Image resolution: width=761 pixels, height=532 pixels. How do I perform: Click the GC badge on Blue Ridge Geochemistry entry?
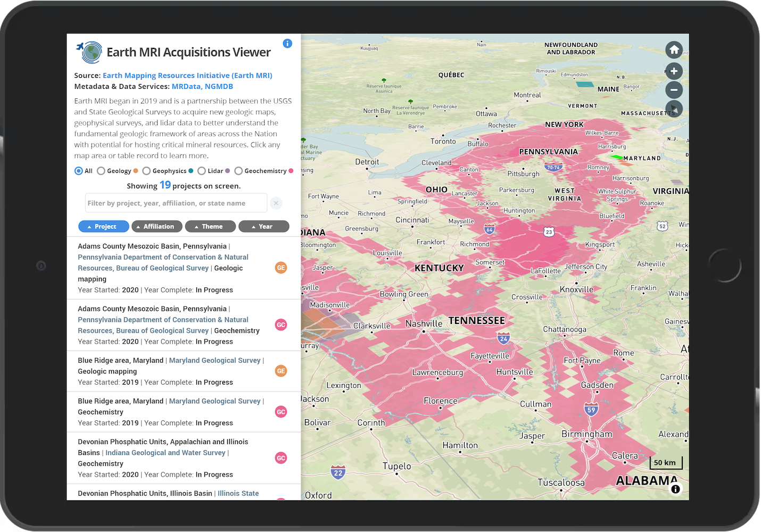pos(280,412)
